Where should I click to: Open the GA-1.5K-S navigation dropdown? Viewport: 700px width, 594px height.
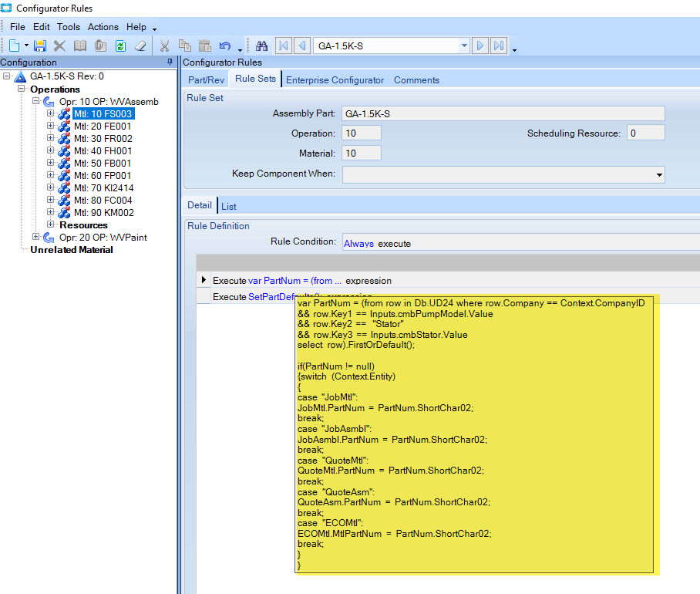(x=464, y=46)
